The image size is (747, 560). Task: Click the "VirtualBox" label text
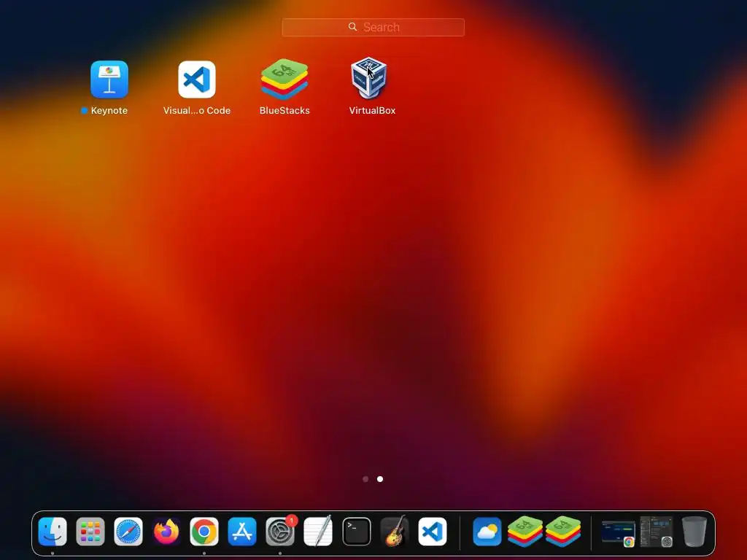tap(372, 111)
